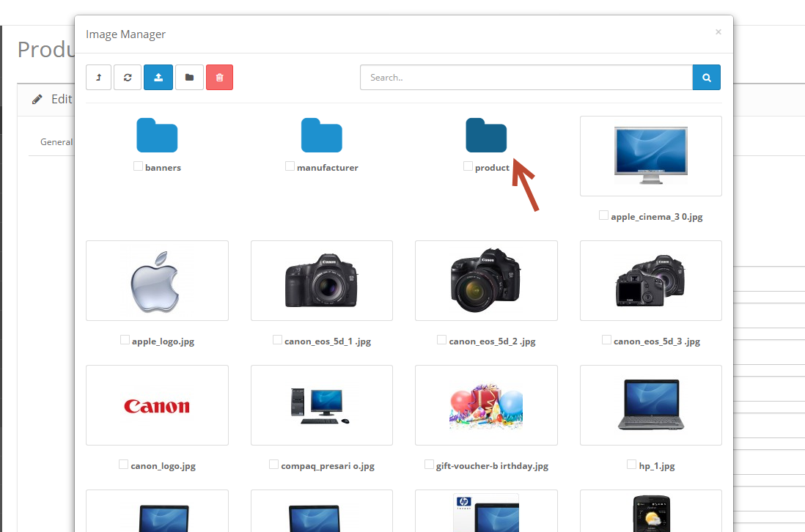
Task: Tick the canon_eos_5d_2.jpg checkbox
Action: pyautogui.click(x=441, y=339)
